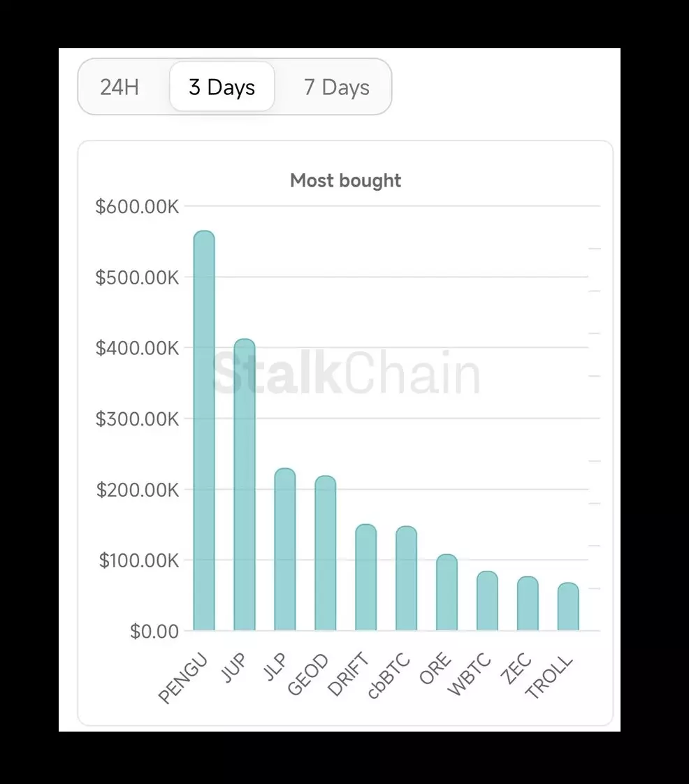The image size is (689, 784).
Task: Click the $600.00K y-axis label
Action: tap(137, 207)
